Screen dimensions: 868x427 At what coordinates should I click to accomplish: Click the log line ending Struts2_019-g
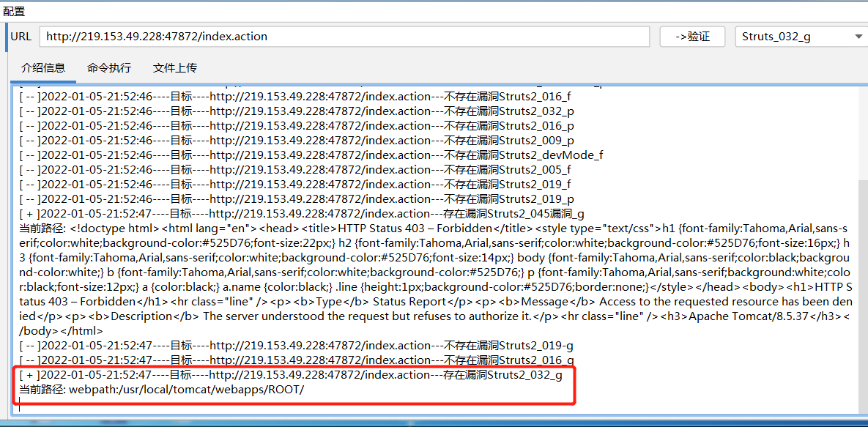coord(296,346)
